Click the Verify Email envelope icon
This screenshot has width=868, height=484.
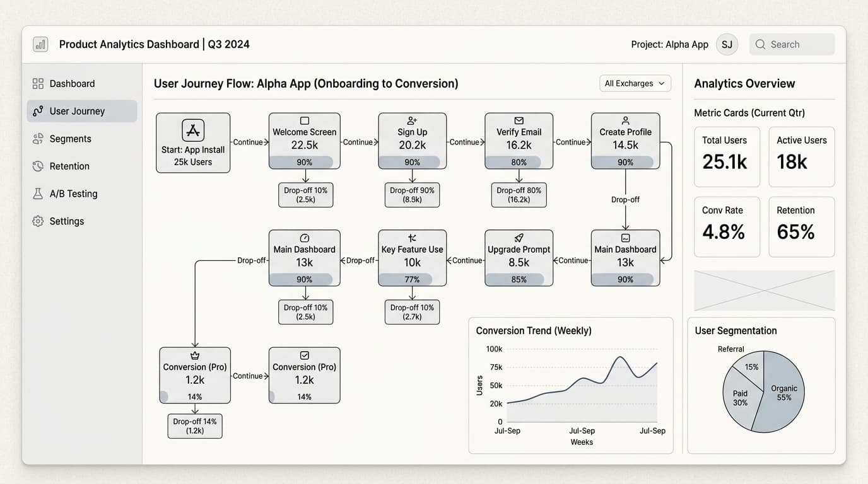pyautogui.click(x=519, y=120)
